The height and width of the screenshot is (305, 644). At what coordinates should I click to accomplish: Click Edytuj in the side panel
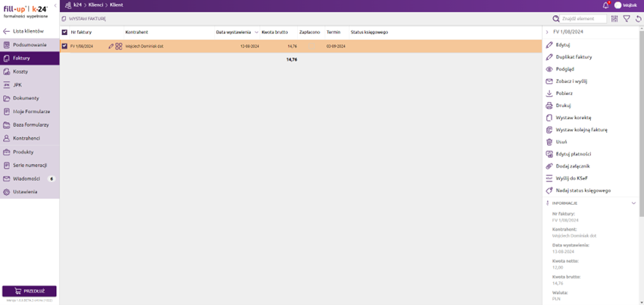[563, 45]
